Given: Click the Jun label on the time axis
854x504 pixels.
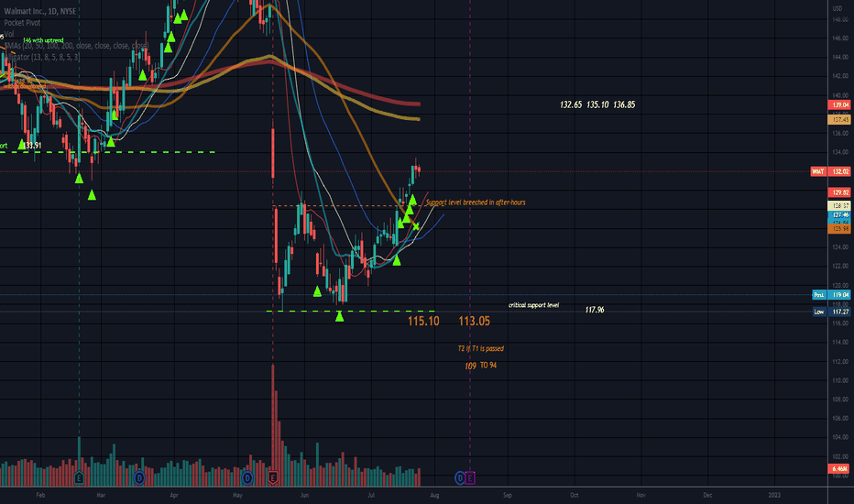Looking at the screenshot, I should point(304,495).
